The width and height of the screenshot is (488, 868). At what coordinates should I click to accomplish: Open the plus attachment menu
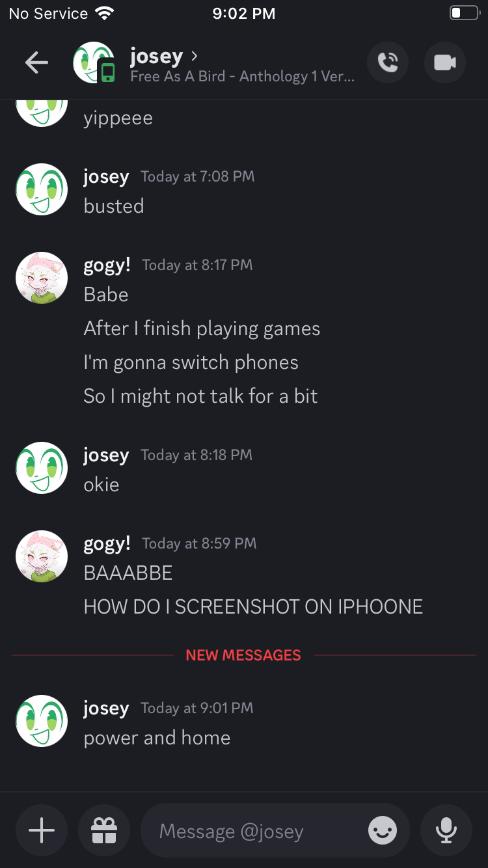click(x=42, y=830)
